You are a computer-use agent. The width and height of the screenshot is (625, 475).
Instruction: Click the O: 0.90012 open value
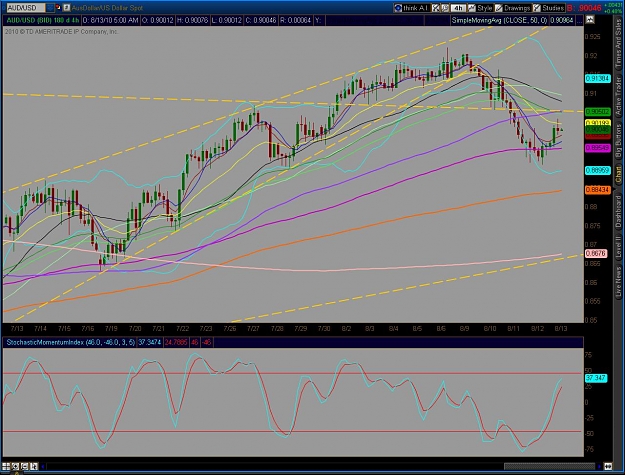point(157,20)
